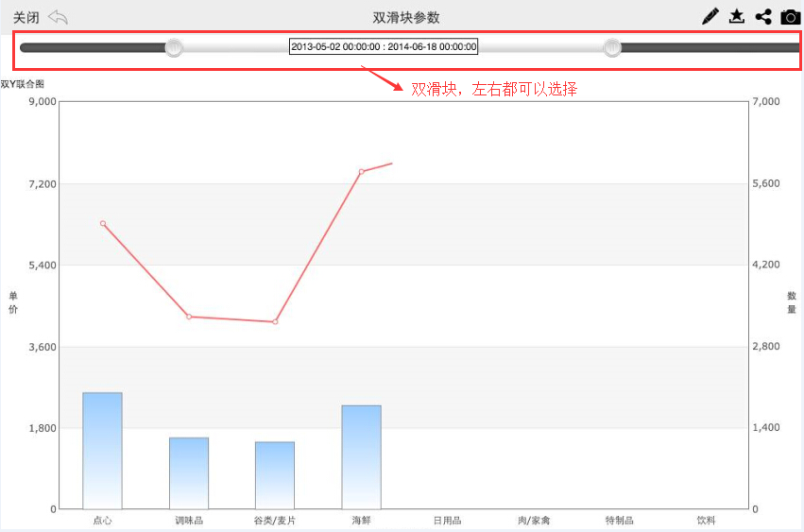The width and height of the screenshot is (804, 532).
Task: Click the 特制品 axis label
Action: pyautogui.click(x=620, y=521)
